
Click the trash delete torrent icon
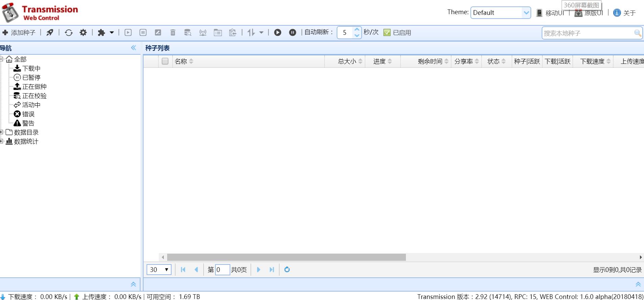point(173,32)
